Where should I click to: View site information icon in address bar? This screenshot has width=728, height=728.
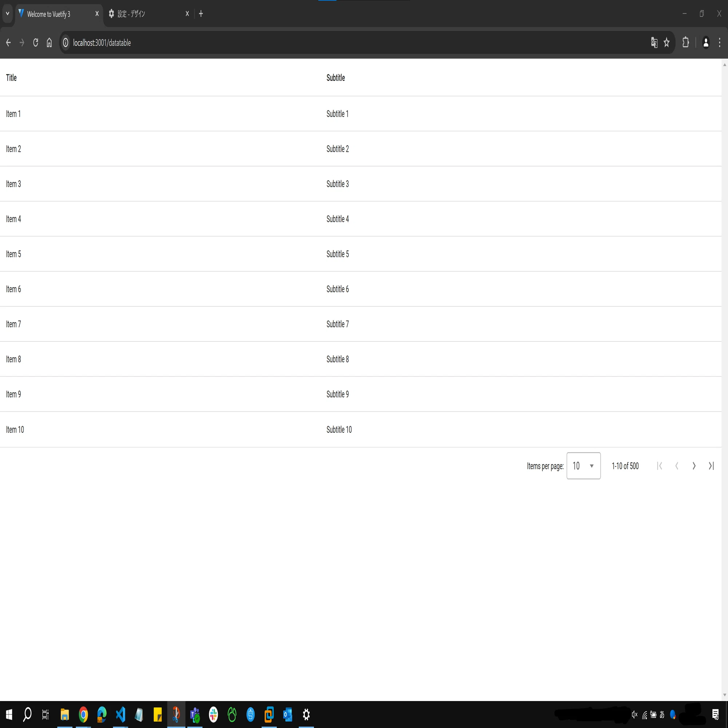[x=66, y=43]
